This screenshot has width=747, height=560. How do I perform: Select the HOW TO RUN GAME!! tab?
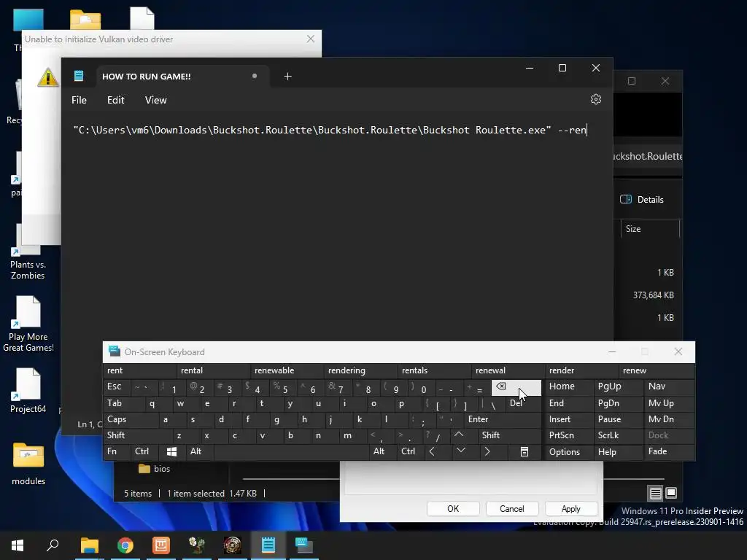pos(182,76)
